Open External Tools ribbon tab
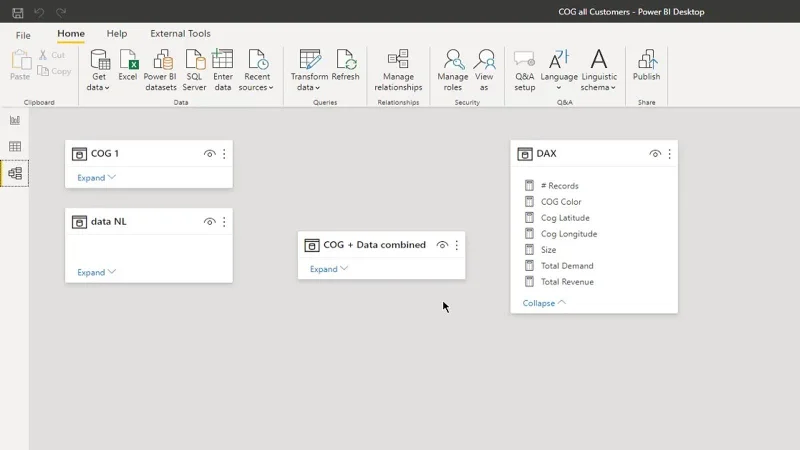 tap(180, 34)
